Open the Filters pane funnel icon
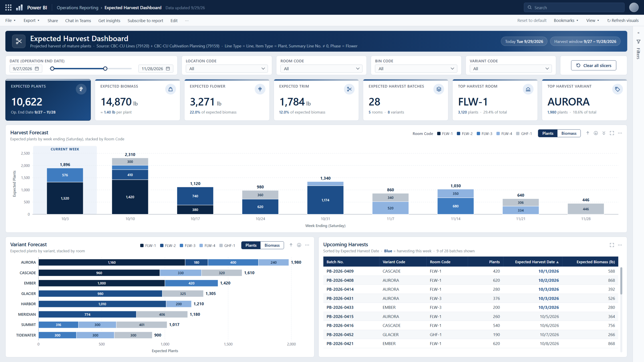Viewport: 644px width, 362px height. (x=638, y=42)
